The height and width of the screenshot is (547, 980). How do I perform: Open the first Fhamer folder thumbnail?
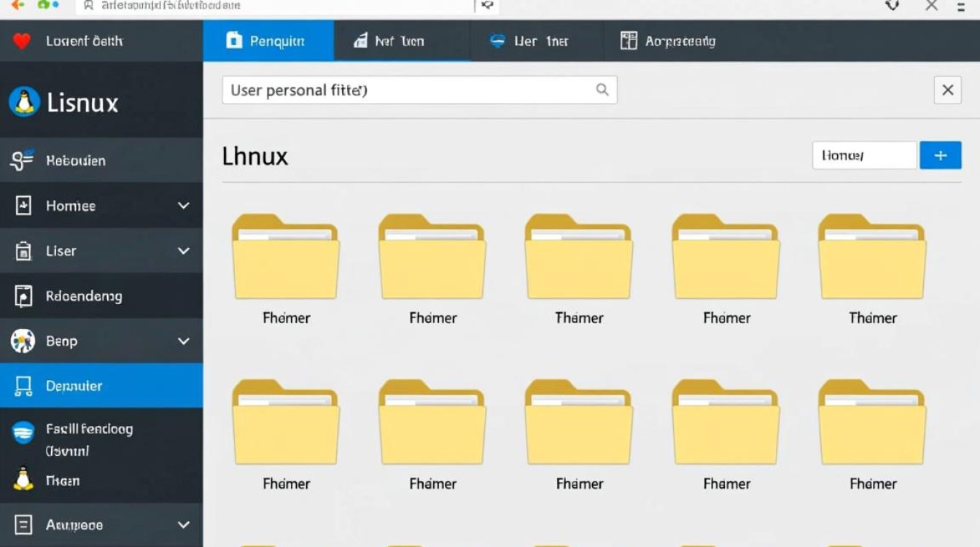[286, 257]
